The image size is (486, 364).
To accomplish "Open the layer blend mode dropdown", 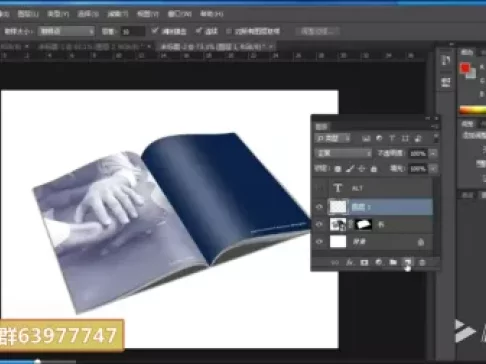I will pyautogui.click(x=343, y=153).
